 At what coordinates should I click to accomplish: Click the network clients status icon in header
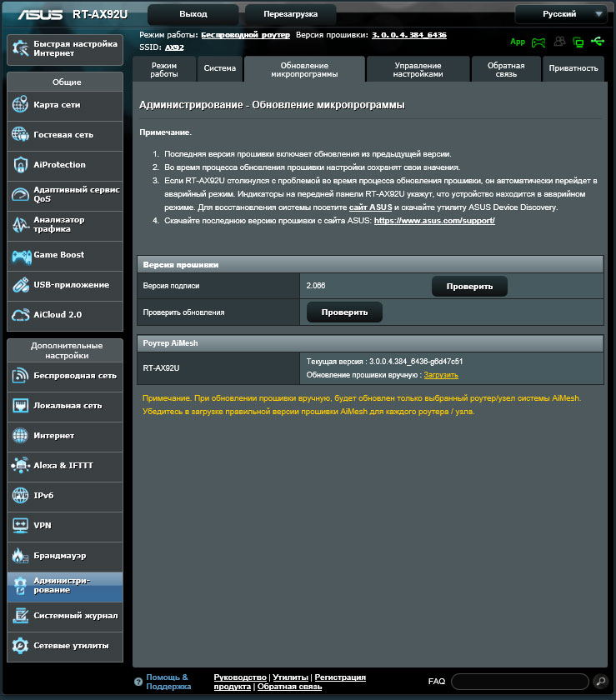(578, 42)
